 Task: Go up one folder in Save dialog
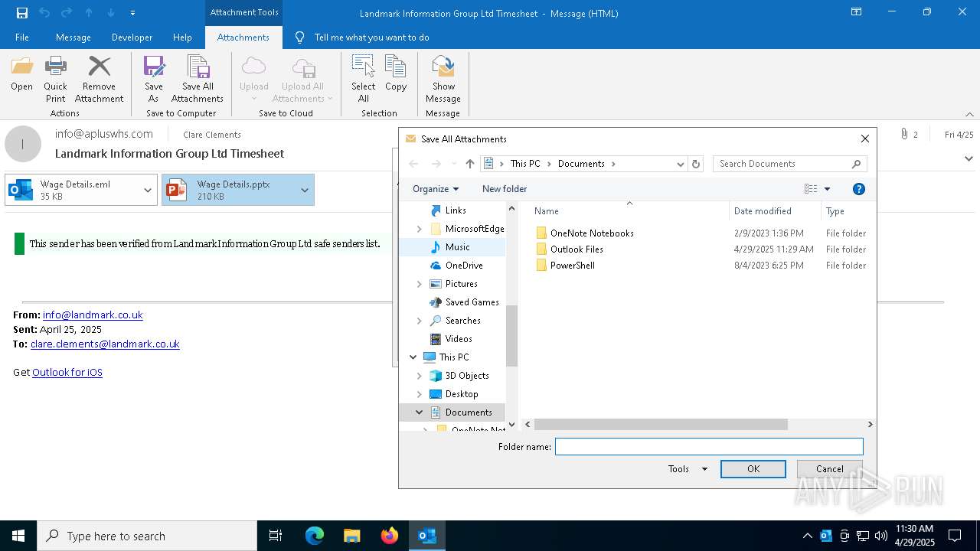click(x=470, y=164)
